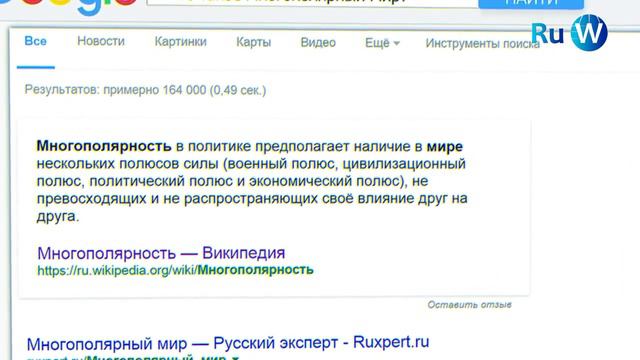
Task: Click the Найти search button
Action: point(531,3)
